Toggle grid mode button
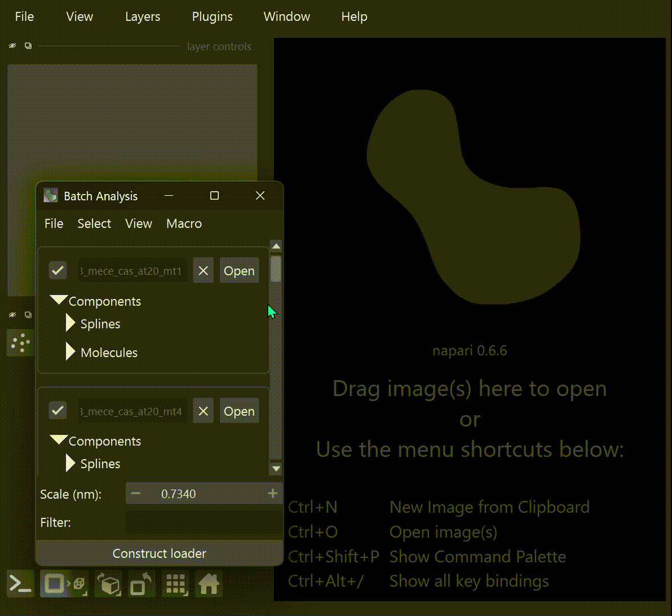 point(175,584)
